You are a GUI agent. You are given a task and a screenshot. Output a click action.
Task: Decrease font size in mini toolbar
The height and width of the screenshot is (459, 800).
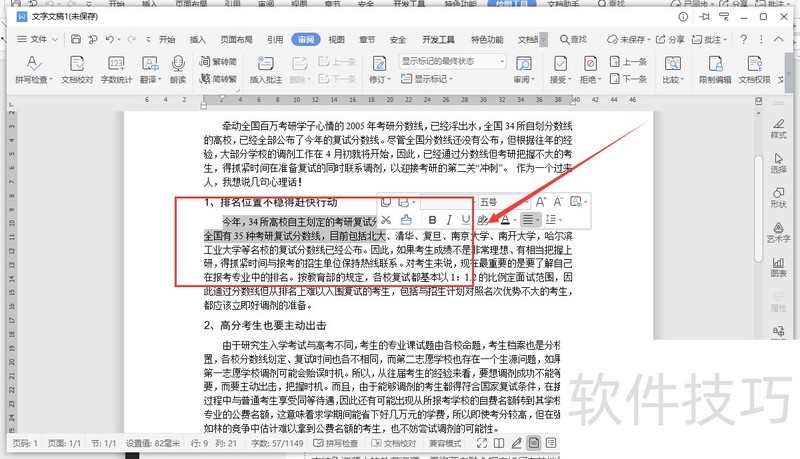558,202
